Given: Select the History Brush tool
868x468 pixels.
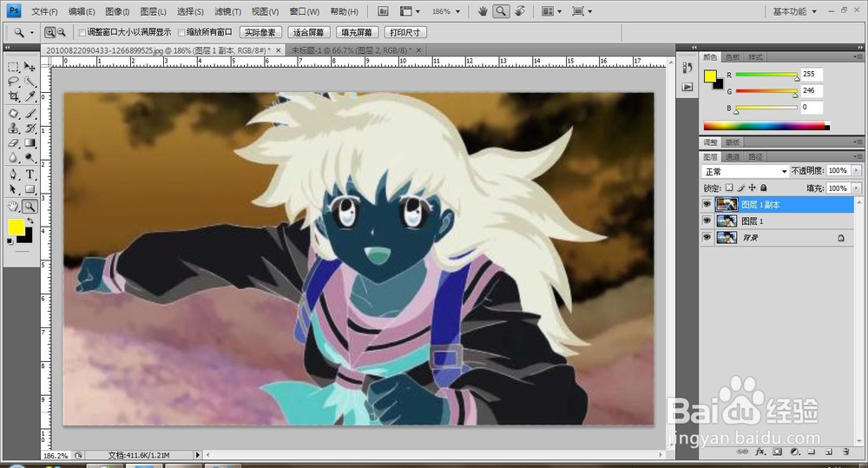Looking at the screenshot, I should [x=30, y=129].
